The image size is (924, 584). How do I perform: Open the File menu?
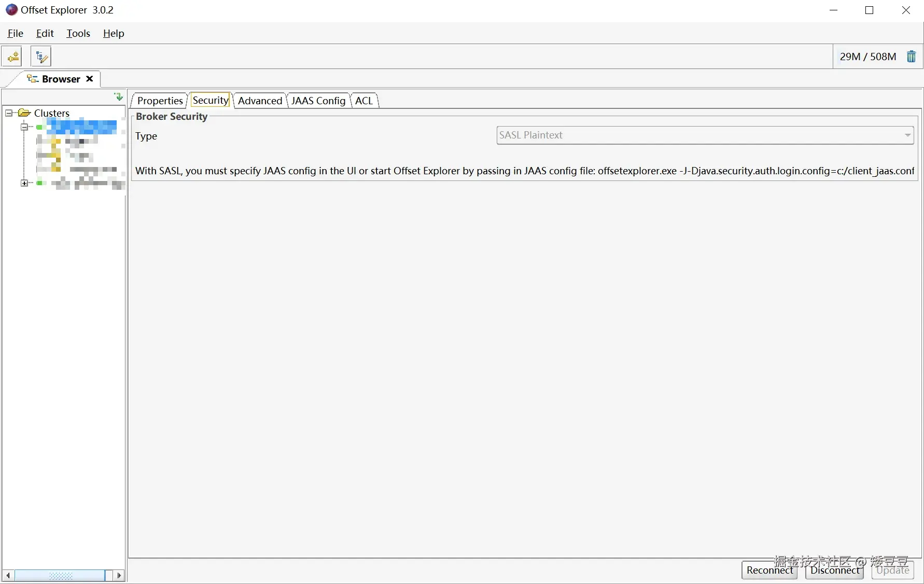(16, 33)
